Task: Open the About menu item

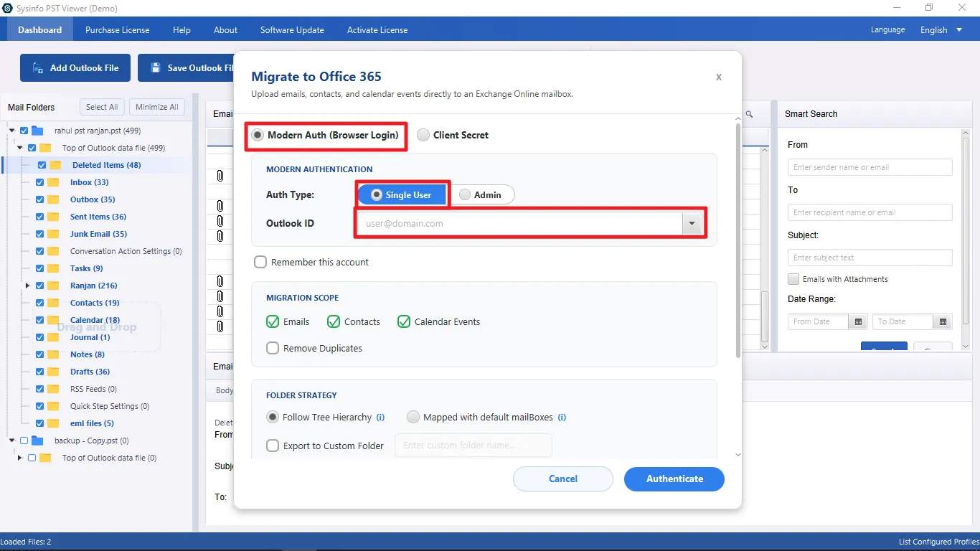Action: coord(225,30)
